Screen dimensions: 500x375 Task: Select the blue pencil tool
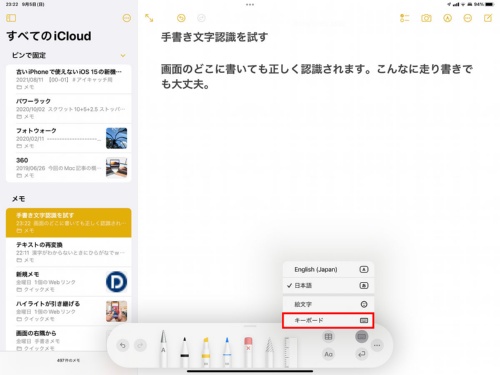(227, 352)
